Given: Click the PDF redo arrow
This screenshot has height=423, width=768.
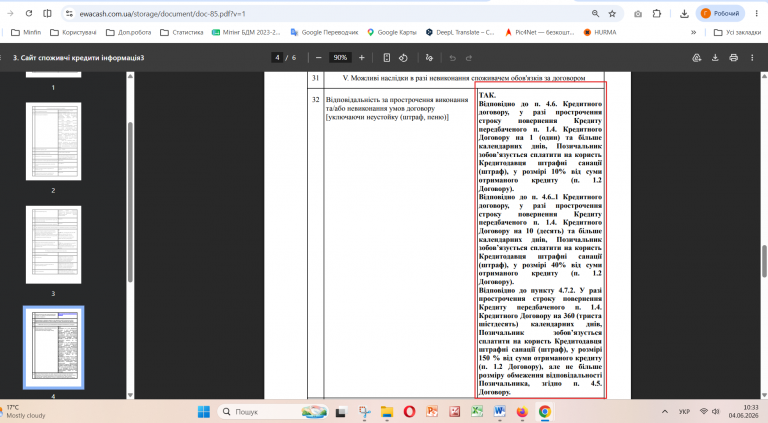Looking at the screenshot, I should pos(469,58).
